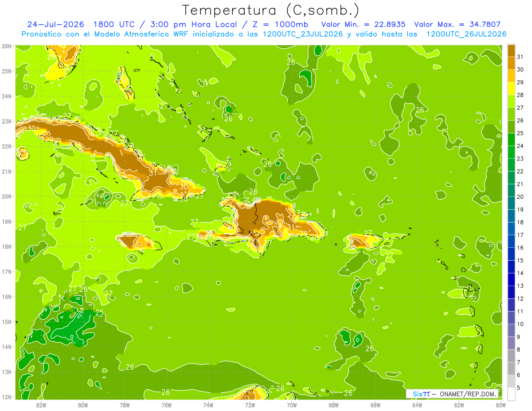Click the white swatch beside legend value 5

coord(511,394)
